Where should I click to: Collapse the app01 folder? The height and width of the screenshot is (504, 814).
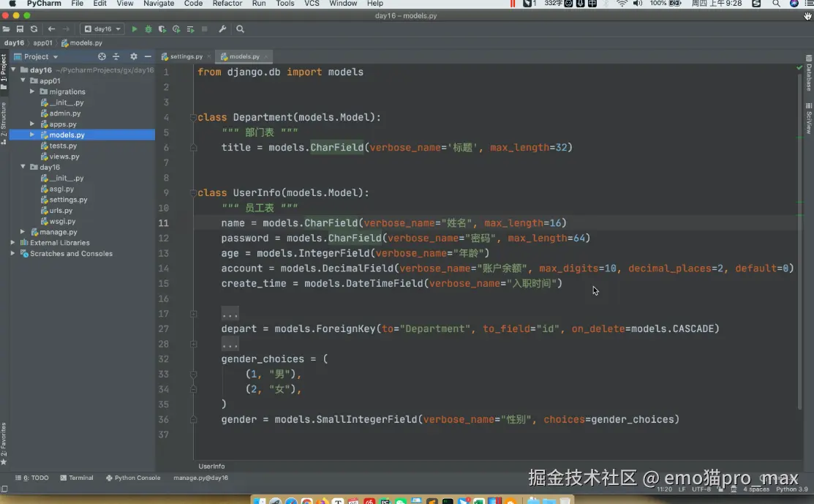point(23,80)
